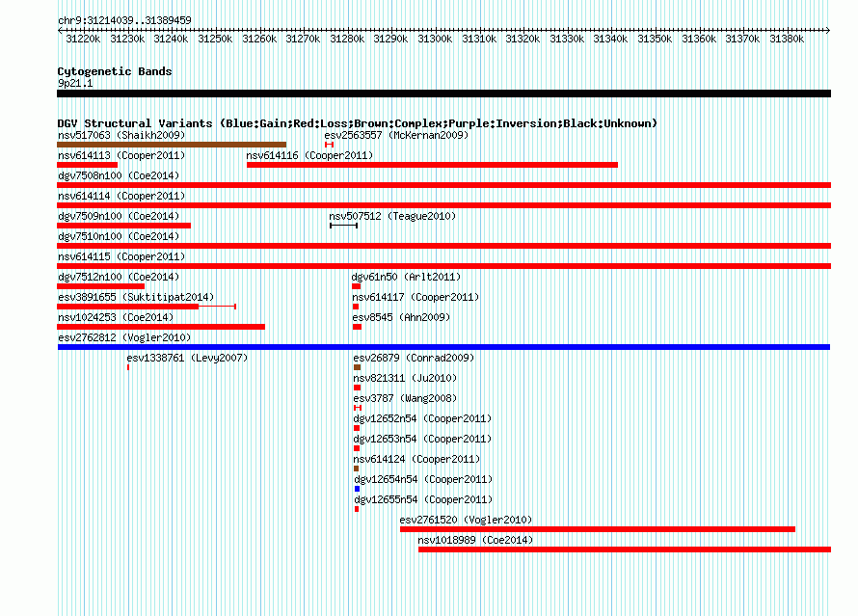
Task: Click the black nsv507512 unknown-type glyph
Action: click(343, 226)
